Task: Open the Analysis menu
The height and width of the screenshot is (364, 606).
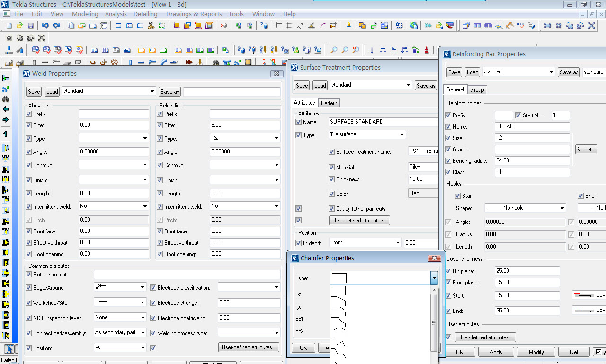Action: (x=116, y=14)
